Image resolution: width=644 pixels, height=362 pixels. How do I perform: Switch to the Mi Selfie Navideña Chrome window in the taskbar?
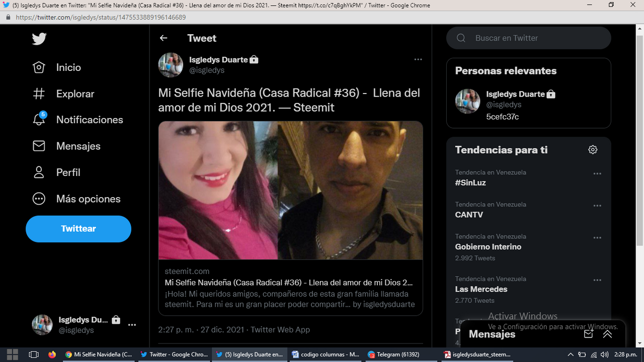[99, 354]
